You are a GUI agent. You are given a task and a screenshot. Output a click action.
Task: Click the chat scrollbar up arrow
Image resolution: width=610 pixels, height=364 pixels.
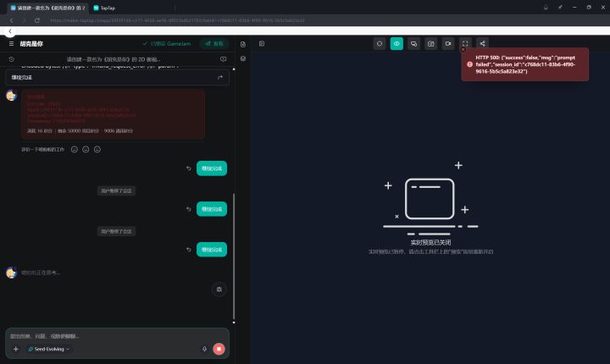234,69
